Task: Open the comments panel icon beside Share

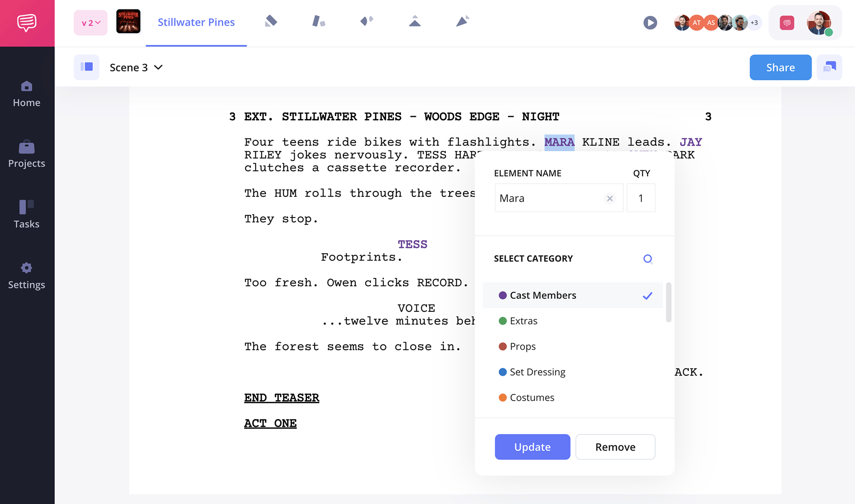Action: [x=829, y=67]
